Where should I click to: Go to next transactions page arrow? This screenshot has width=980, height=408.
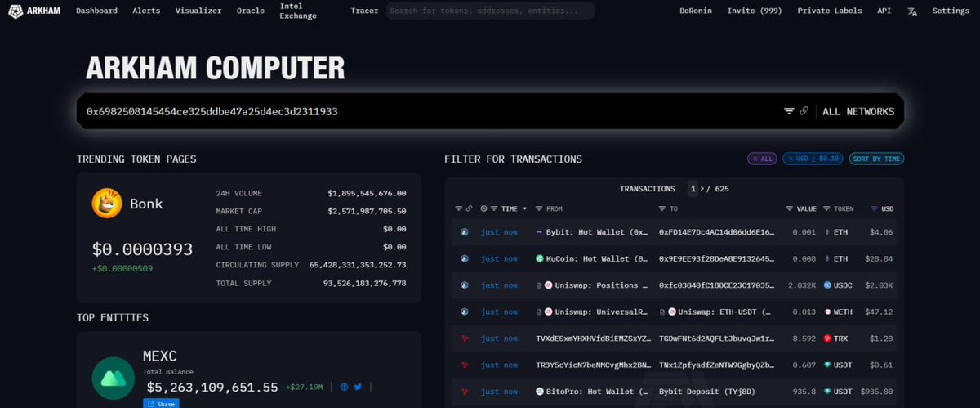pyautogui.click(x=701, y=189)
